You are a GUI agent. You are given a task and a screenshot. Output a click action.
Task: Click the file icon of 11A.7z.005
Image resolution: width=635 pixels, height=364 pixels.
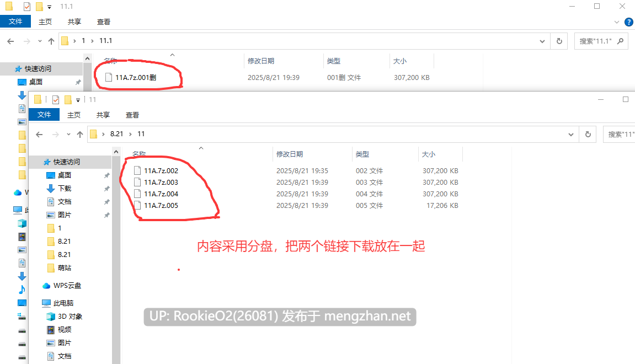(x=137, y=205)
